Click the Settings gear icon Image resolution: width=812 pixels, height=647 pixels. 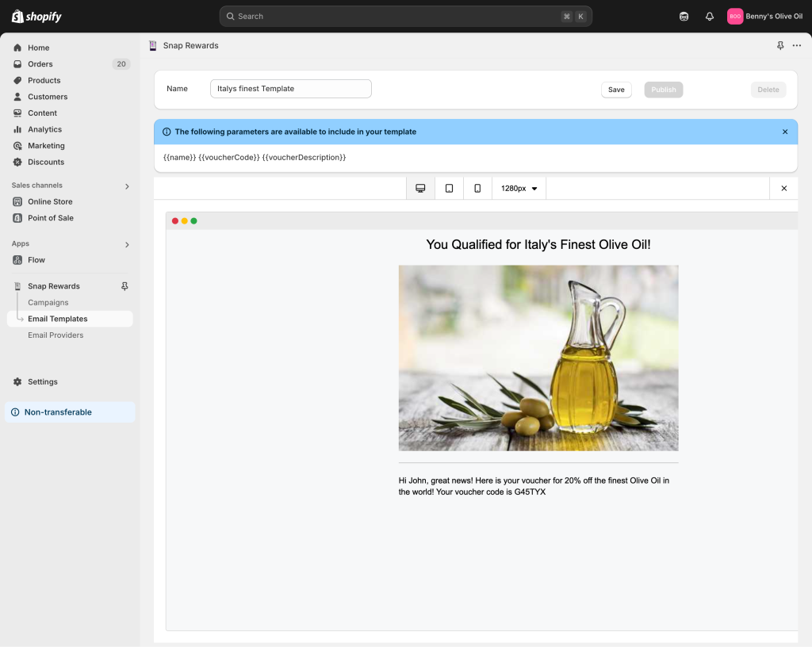(17, 382)
